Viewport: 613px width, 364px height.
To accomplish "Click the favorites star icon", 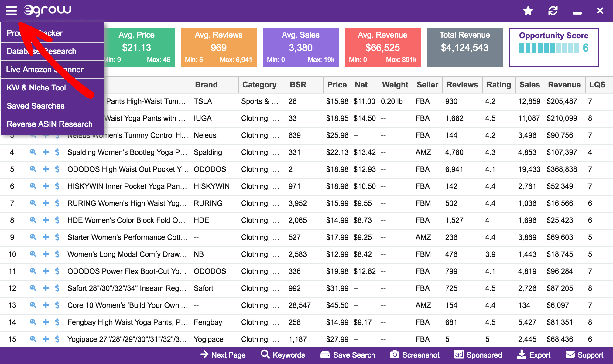I will (x=528, y=11).
